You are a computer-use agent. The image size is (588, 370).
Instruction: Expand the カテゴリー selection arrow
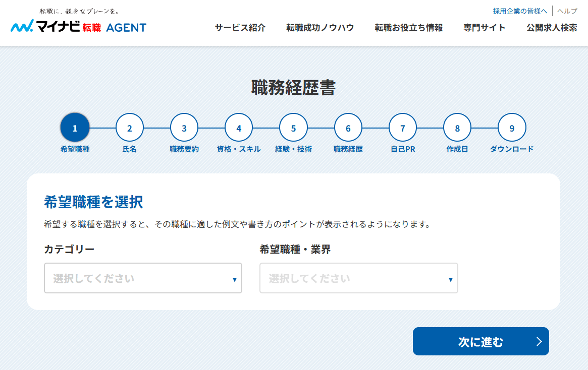[234, 278]
